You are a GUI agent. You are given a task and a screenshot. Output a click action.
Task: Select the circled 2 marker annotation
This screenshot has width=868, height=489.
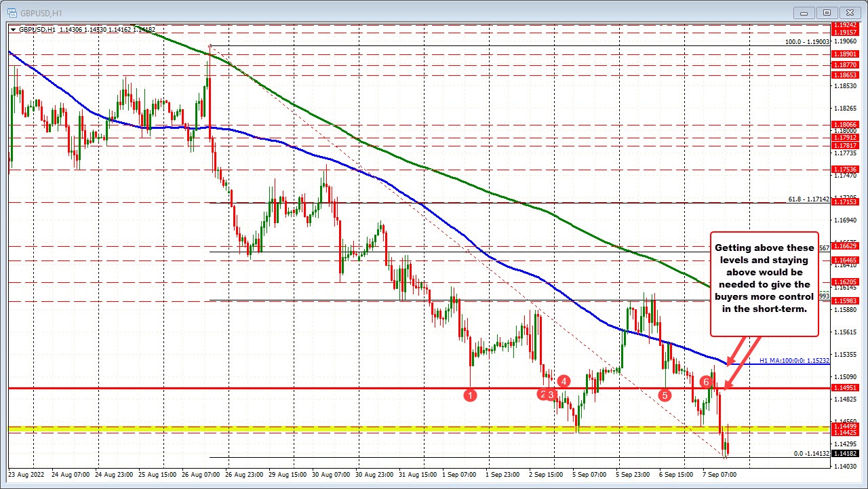pos(544,393)
